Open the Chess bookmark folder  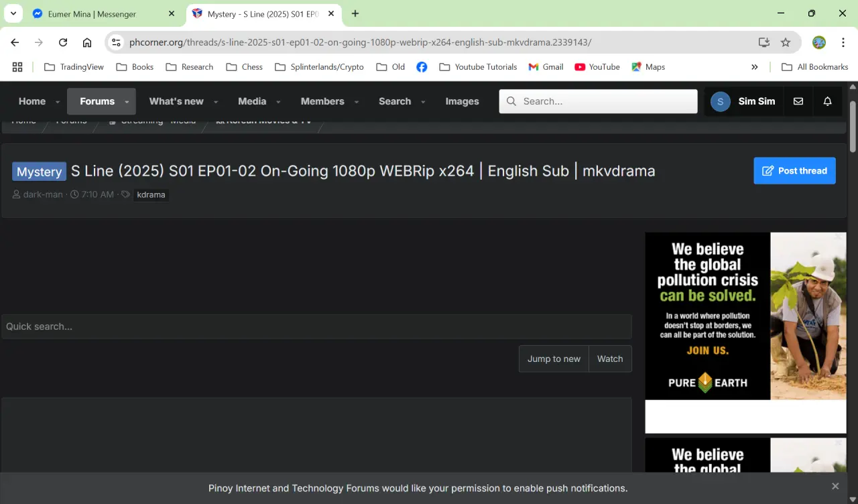coord(245,67)
